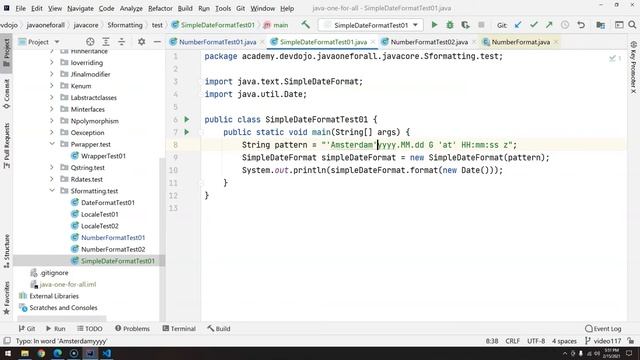Toggle Commit tool window from left stripe

point(7,94)
